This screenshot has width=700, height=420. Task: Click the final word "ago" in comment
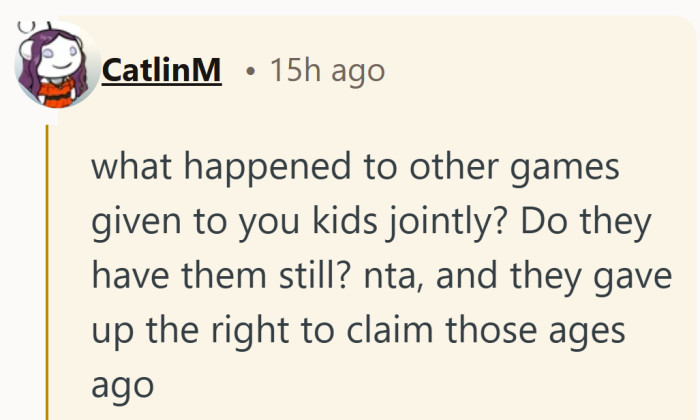pos(122,385)
